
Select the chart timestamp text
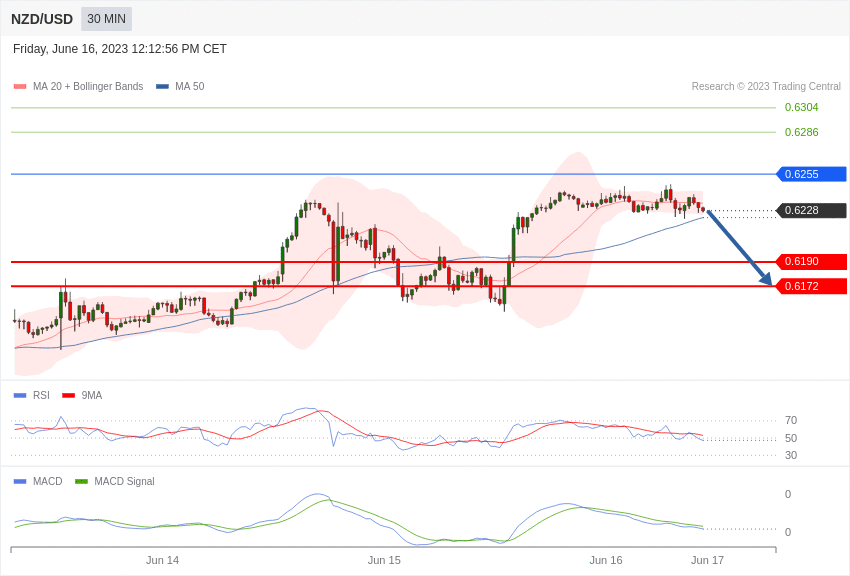coord(120,49)
